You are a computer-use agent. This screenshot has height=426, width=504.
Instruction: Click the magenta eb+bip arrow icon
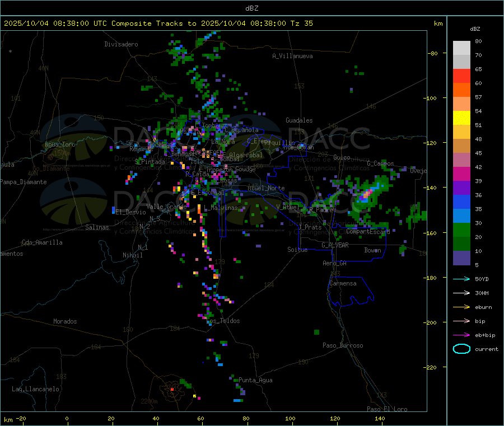tap(461, 335)
